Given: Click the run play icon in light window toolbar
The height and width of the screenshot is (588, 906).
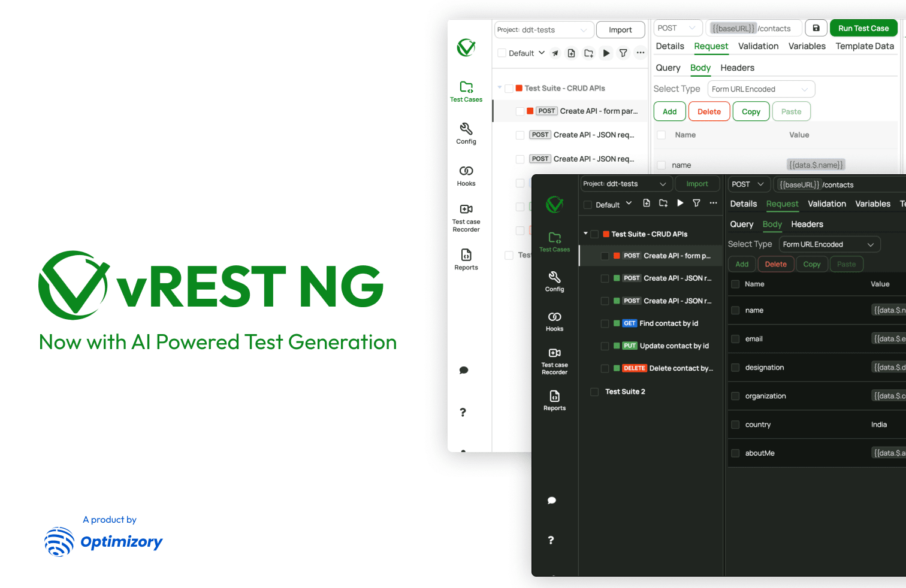Looking at the screenshot, I should [x=606, y=53].
